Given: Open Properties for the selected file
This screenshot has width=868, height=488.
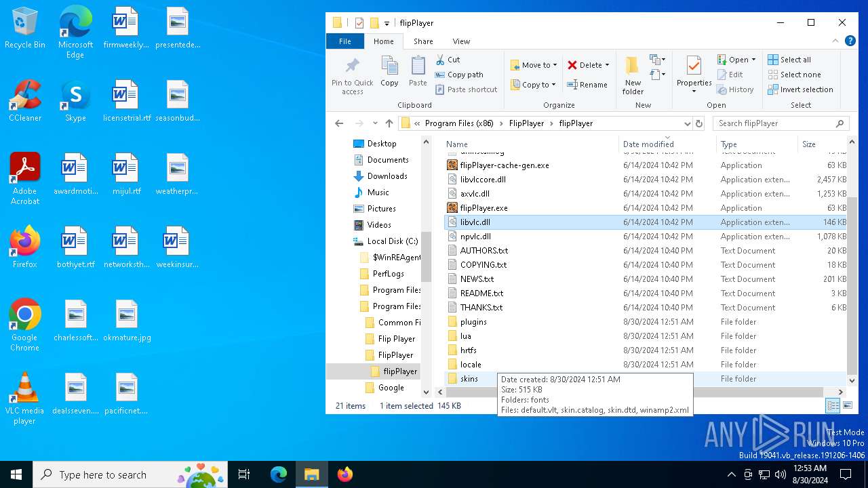Looking at the screenshot, I should [x=694, y=75].
